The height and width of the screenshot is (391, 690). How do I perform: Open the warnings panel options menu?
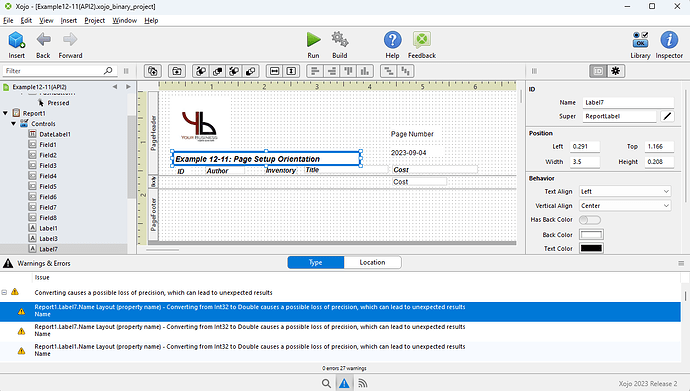click(681, 263)
